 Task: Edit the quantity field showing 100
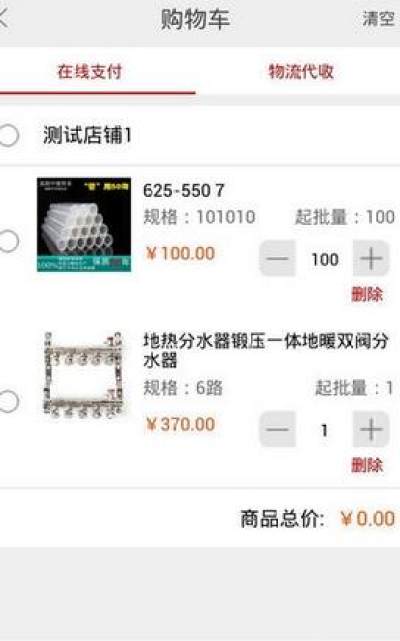(325, 259)
